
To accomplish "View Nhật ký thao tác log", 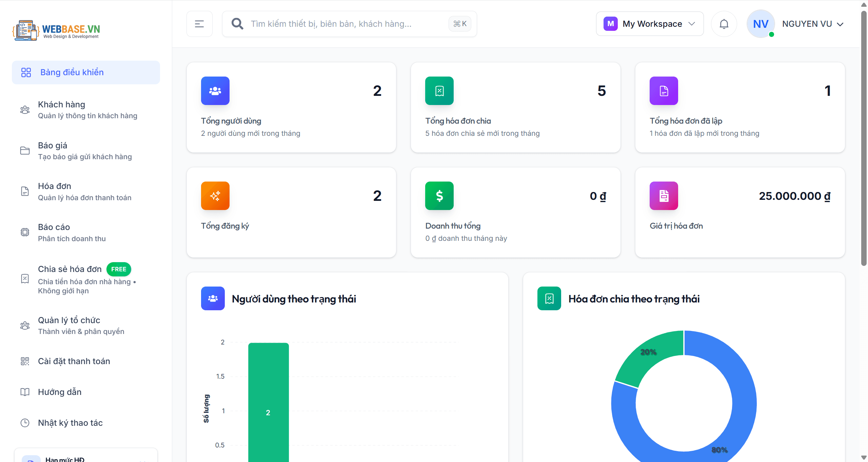I will pos(86,423).
